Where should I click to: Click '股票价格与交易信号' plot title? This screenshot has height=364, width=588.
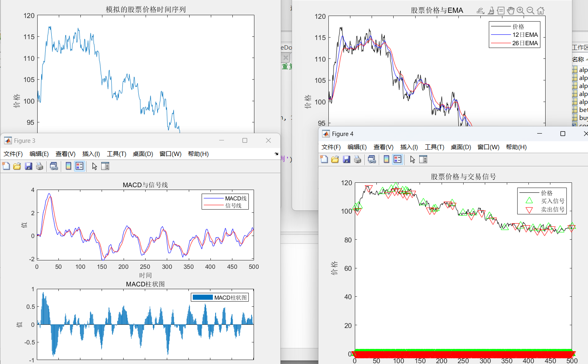click(x=463, y=176)
